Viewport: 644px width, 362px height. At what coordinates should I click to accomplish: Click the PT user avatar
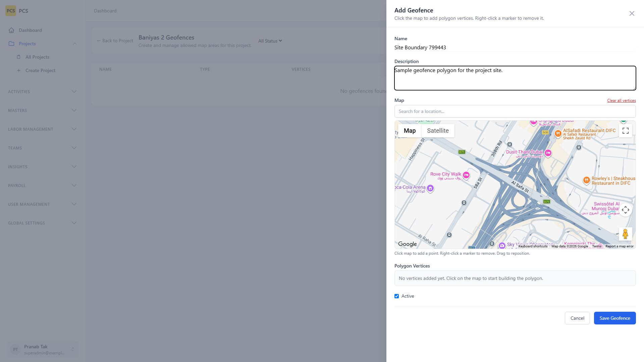click(x=15, y=349)
